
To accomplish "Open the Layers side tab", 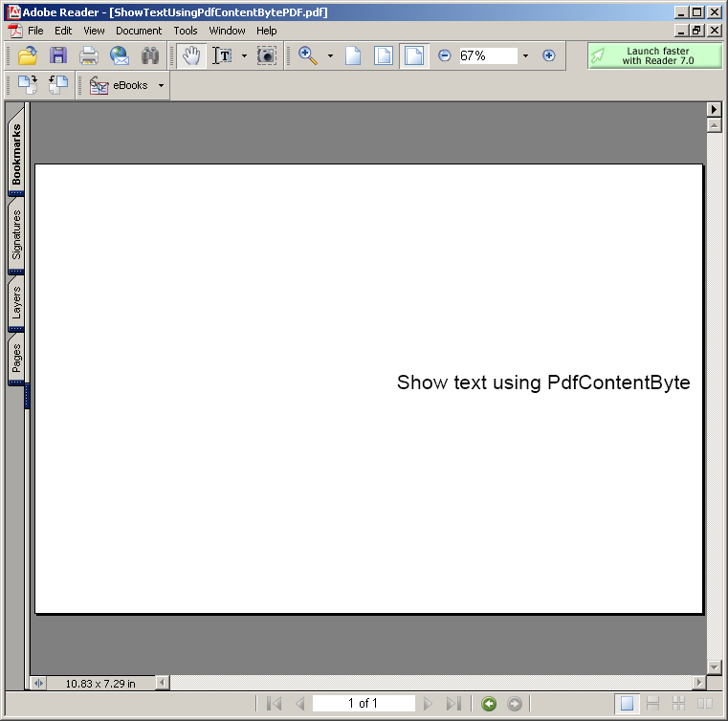I will (16, 302).
